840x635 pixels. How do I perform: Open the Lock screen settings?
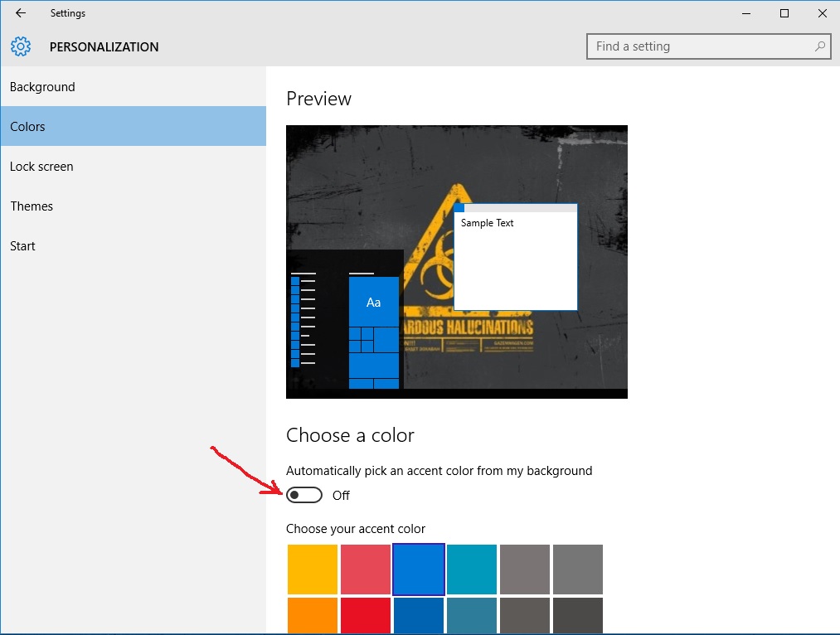41,167
